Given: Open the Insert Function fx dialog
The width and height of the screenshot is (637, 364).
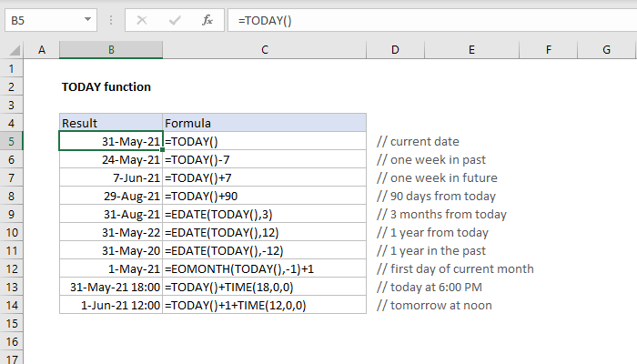Looking at the screenshot, I should pyautogui.click(x=207, y=19).
